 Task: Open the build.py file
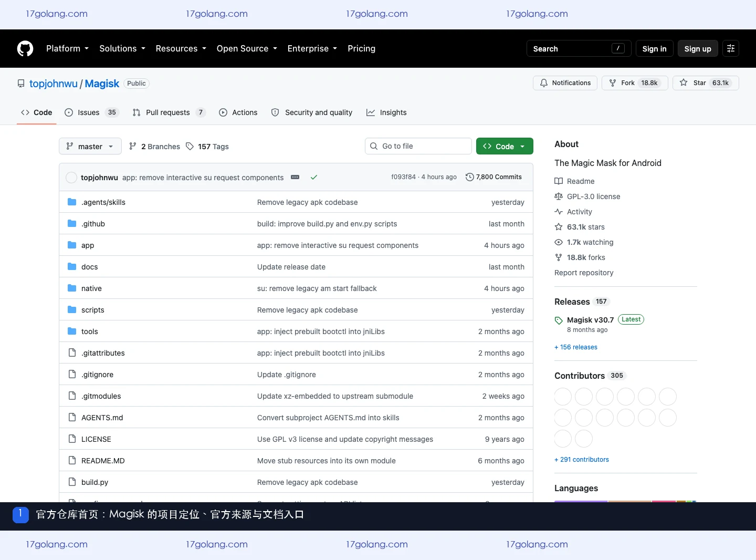point(94,482)
